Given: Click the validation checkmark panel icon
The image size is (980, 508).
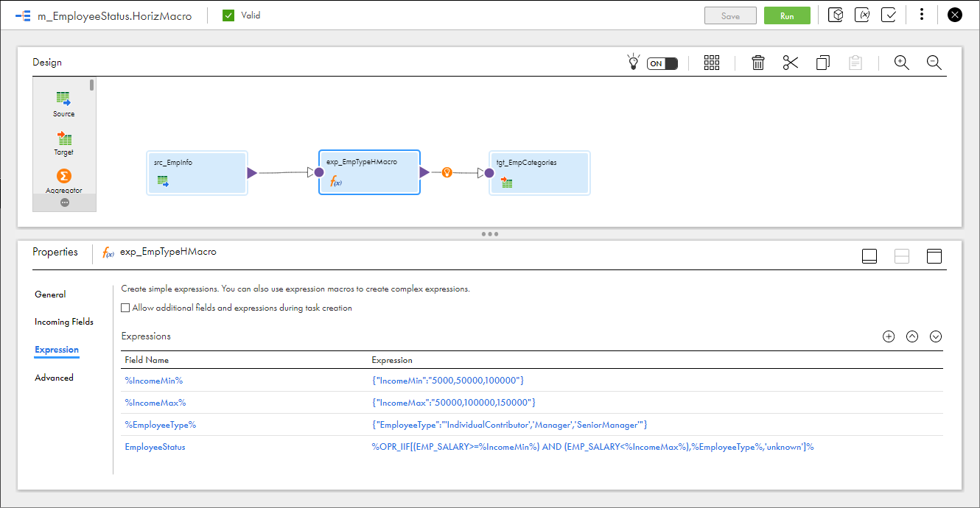Looking at the screenshot, I should tap(889, 15).
